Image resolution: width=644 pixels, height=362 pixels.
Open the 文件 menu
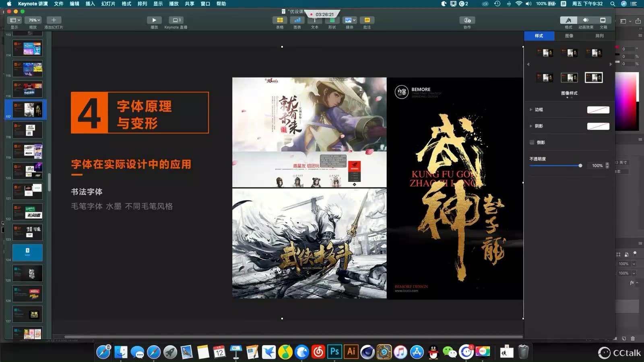[59, 4]
